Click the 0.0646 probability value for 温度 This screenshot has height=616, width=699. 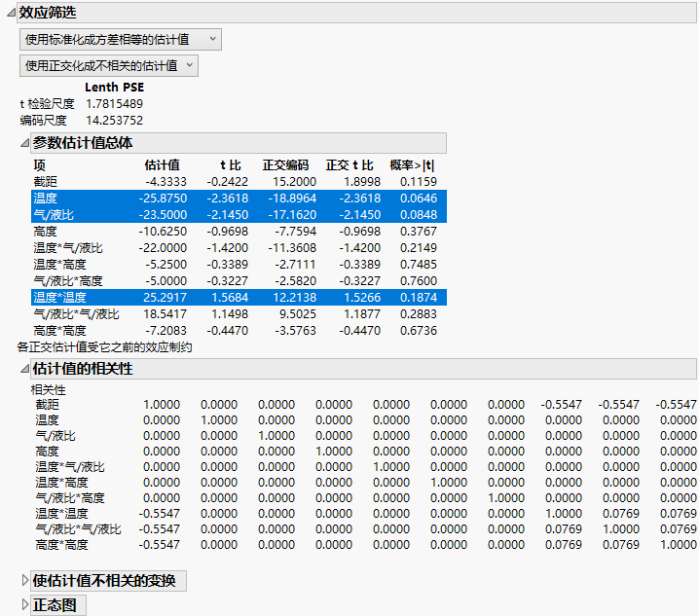point(419,198)
